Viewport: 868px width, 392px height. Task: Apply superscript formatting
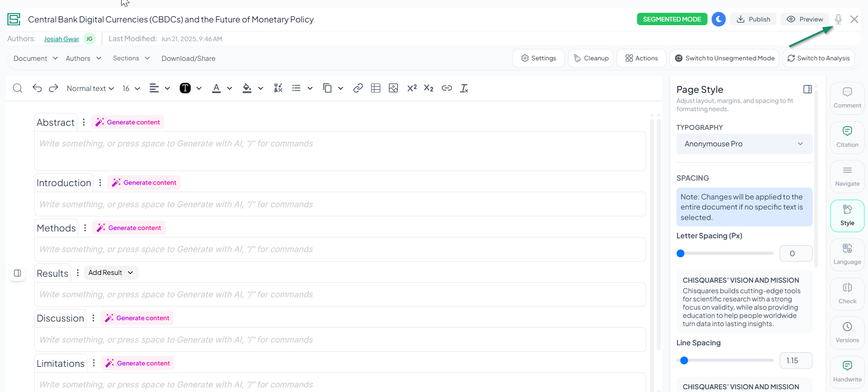coord(412,88)
